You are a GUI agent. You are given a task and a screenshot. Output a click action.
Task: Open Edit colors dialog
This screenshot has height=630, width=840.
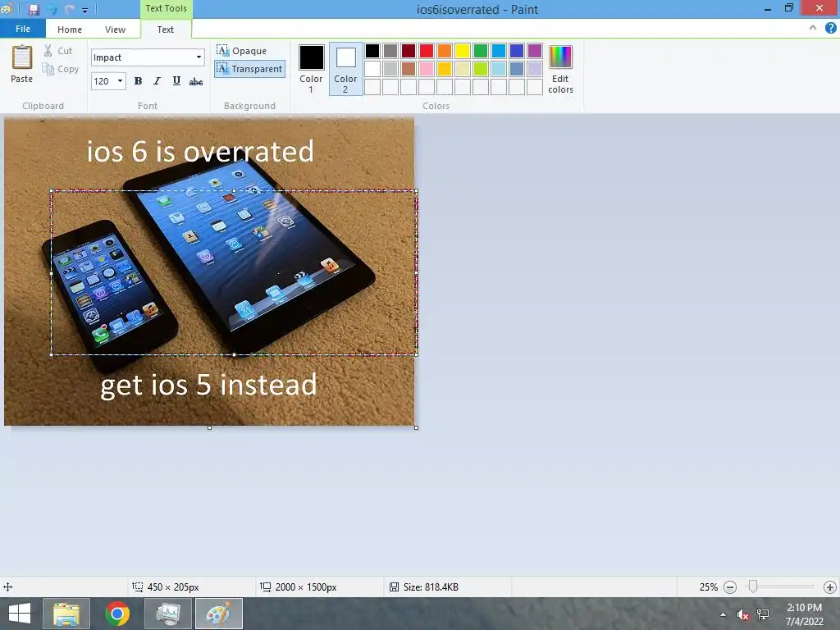point(560,69)
